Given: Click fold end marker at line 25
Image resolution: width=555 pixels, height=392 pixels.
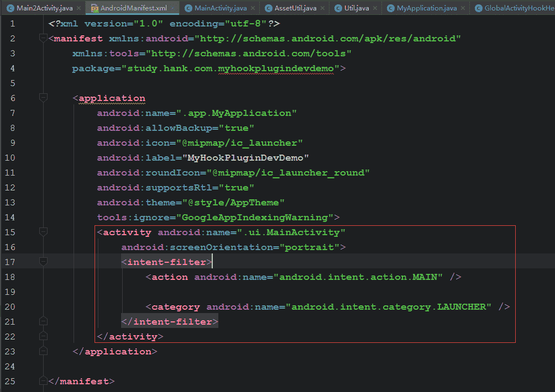Looking at the screenshot, I should (43, 381).
